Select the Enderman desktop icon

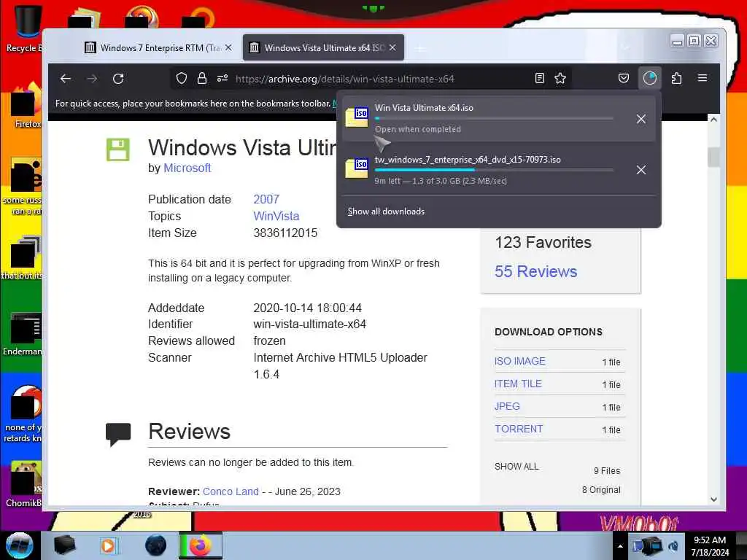click(x=23, y=334)
